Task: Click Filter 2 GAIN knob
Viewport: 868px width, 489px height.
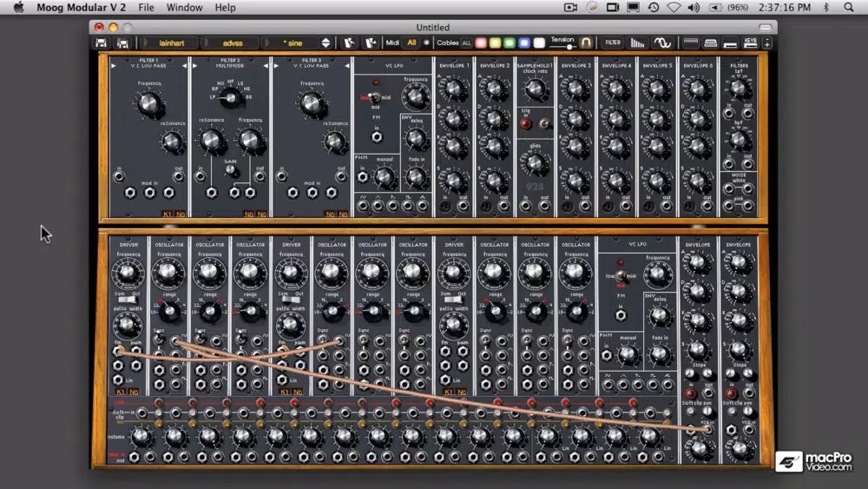Action: [230, 170]
